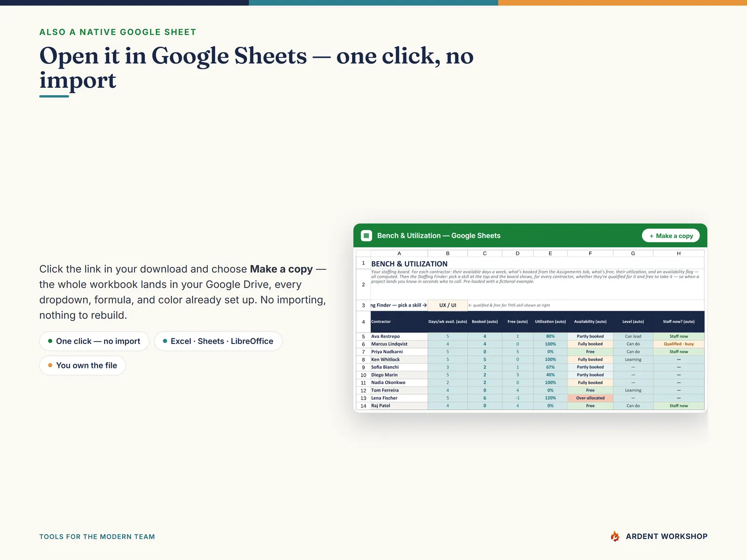
Task: Select the "Raj Patel" contractor cell
Action: [399, 406]
